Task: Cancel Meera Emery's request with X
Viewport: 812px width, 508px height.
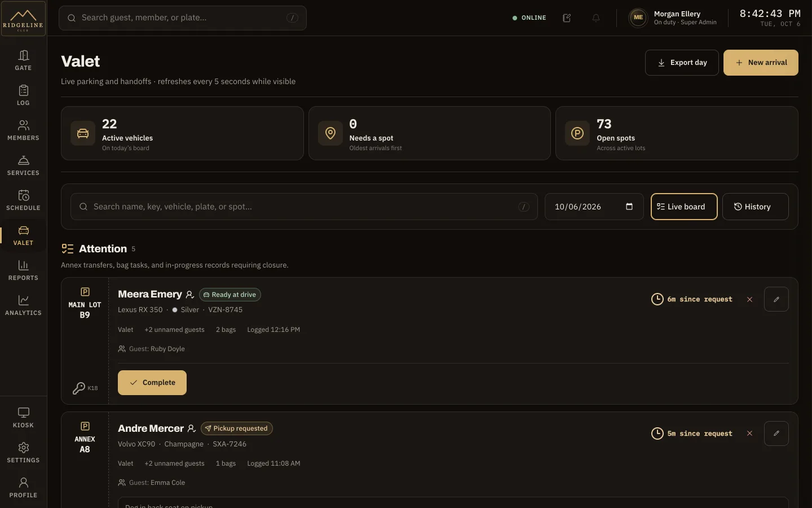Action: (749, 299)
